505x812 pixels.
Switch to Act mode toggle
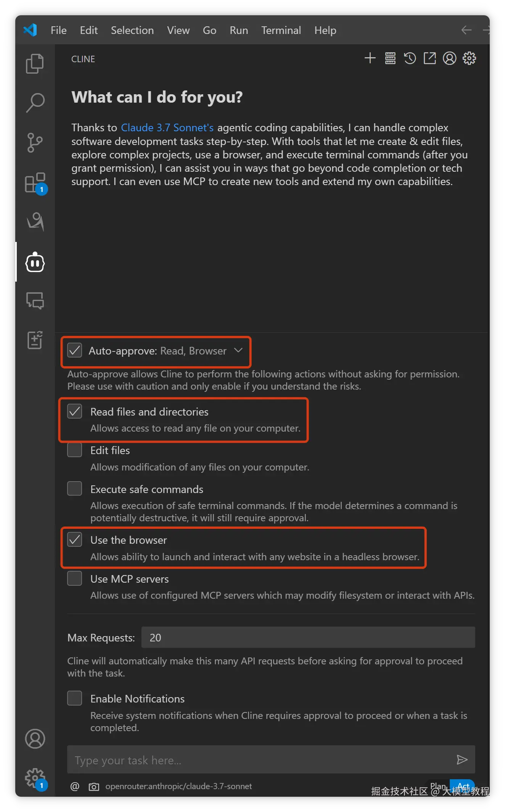click(463, 786)
